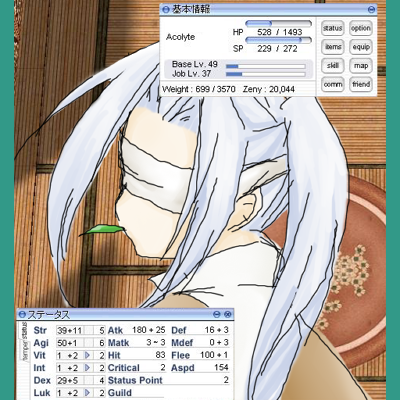Open the status window button
Screen dimensions: 400x400
pyautogui.click(x=333, y=28)
